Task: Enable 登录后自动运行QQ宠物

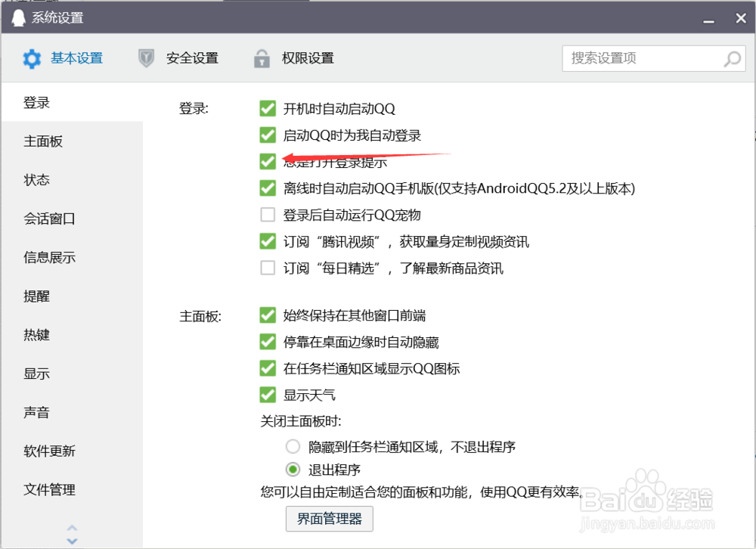Action: pyautogui.click(x=268, y=215)
